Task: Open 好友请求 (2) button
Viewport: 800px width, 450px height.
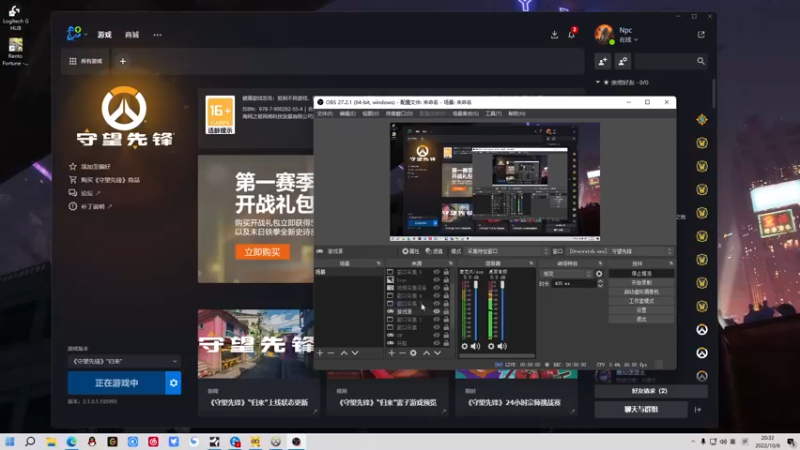Action: (x=651, y=391)
